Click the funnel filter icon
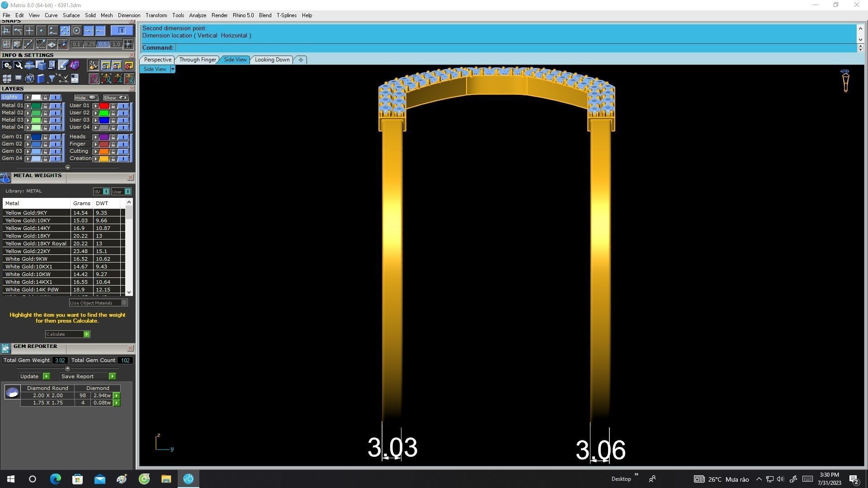 tap(52, 79)
